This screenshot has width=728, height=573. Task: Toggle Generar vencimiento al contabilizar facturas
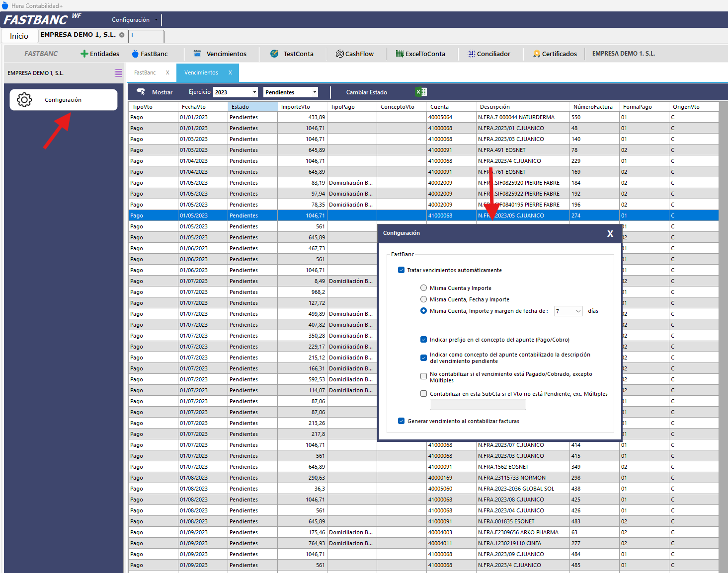[x=401, y=421]
